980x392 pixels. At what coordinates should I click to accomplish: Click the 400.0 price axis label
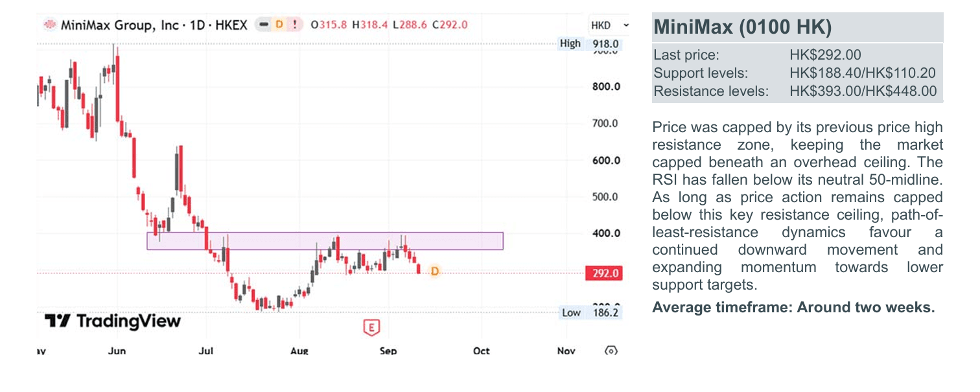(x=606, y=234)
